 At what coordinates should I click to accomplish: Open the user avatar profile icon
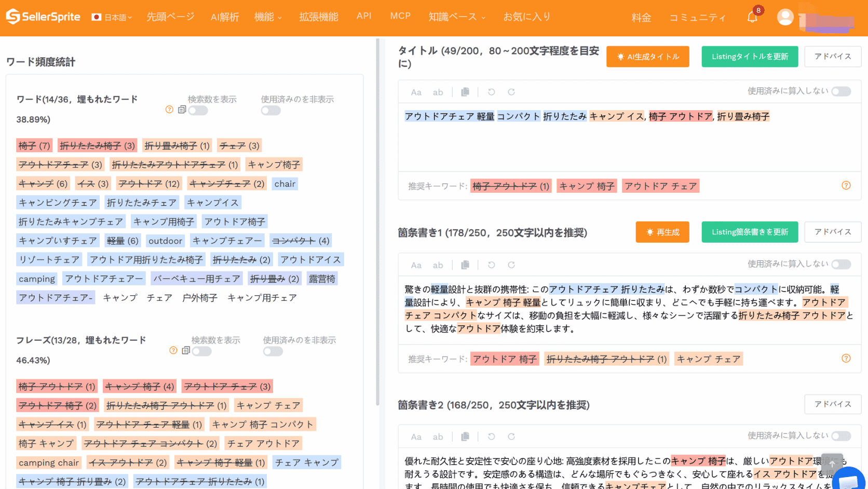coord(785,17)
